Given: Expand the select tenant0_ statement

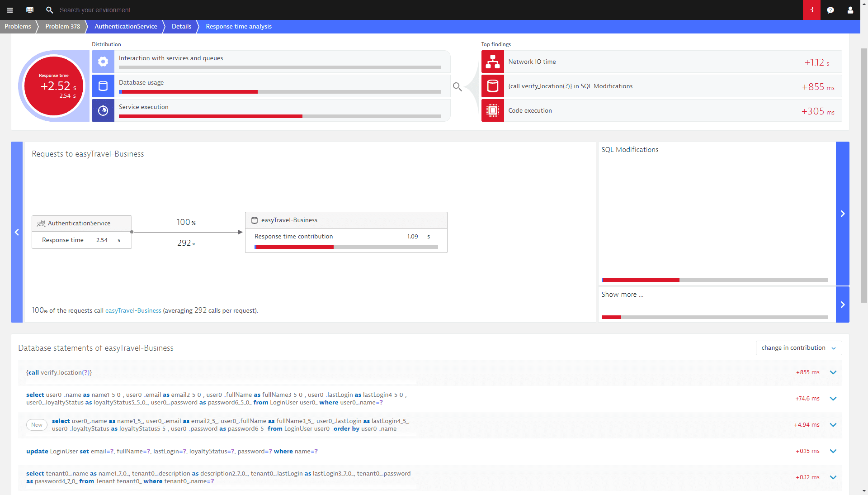Looking at the screenshot, I should point(833,477).
